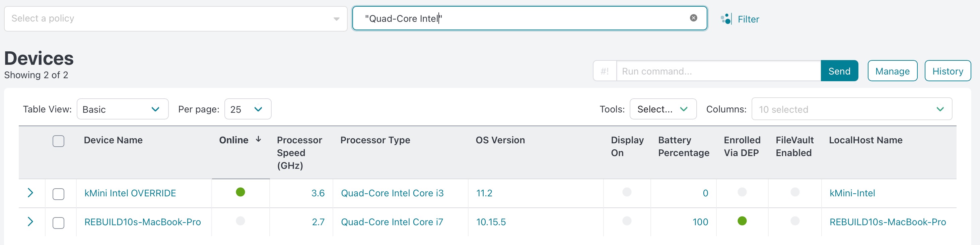Select the kMini Intel OVERRIDE row checkbox

click(x=58, y=194)
